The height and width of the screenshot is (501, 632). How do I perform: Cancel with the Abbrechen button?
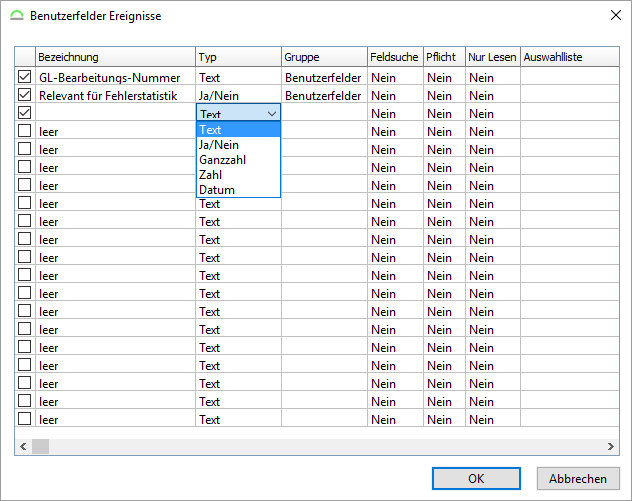pyautogui.click(x=578, y=478)
